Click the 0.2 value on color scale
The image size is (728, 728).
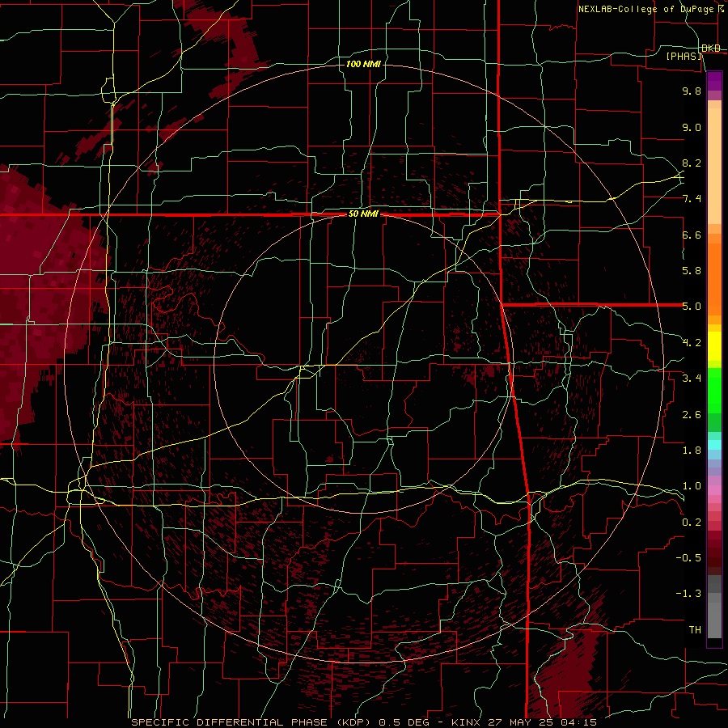coord(692,523)
